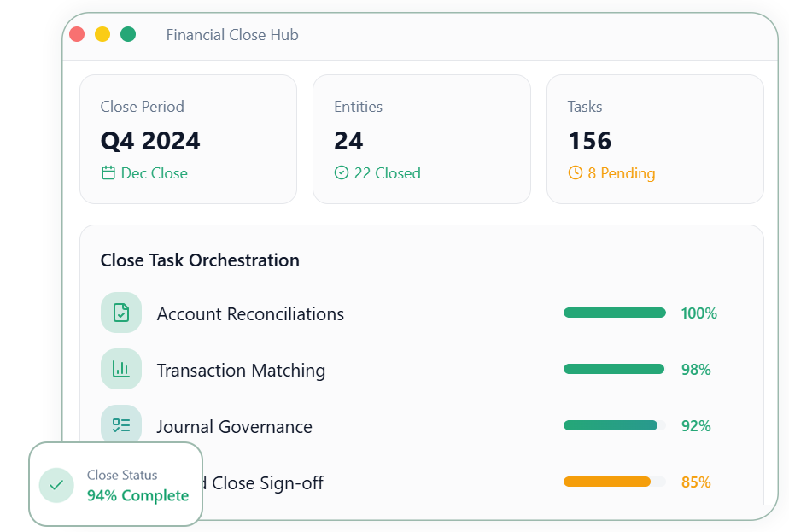
Task: Click the calendar icon beside Dec Close
Action: coord(108,173)
